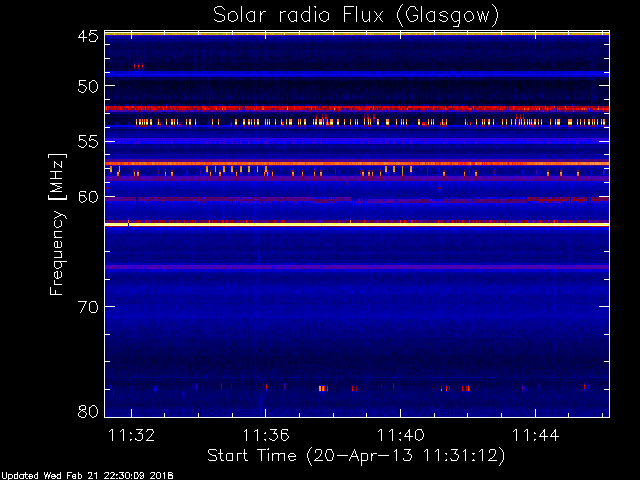Click the '50' frequency tick label
Viewport: 640px width, 480px height.
[88, 86]
